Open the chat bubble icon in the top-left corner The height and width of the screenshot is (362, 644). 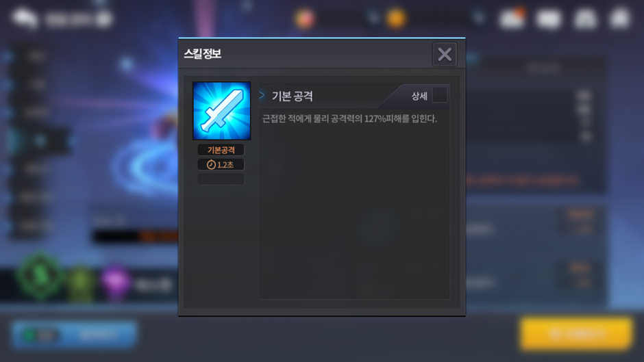point(25,18)
